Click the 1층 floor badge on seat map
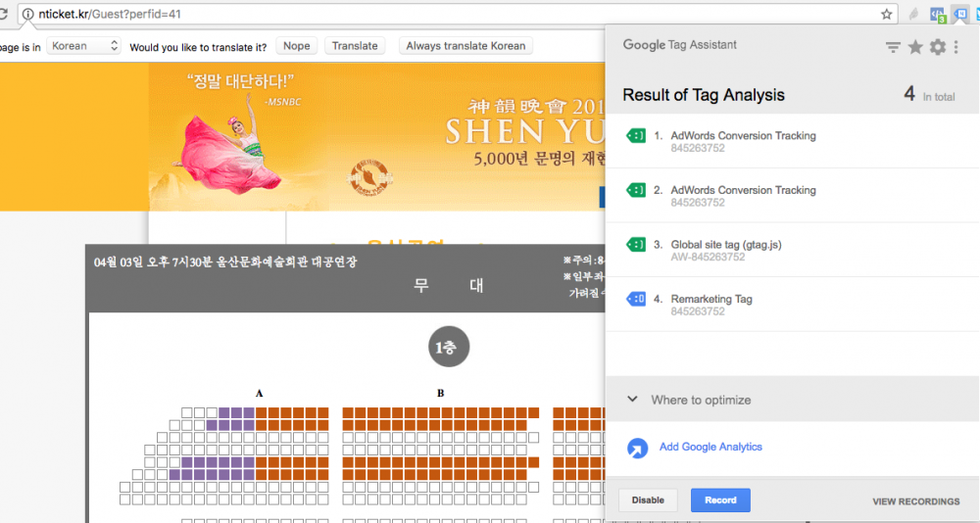 (448, 347)
